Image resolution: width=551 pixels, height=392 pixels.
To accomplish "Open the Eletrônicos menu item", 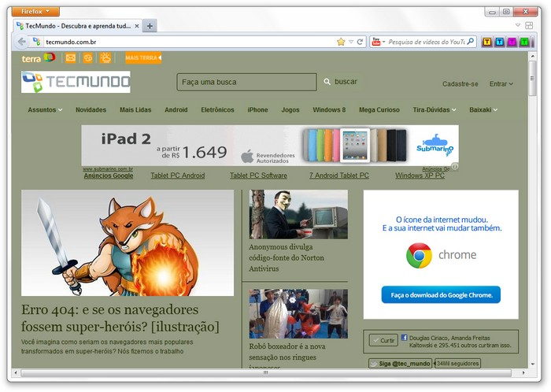I will click(x=217, y=110).
